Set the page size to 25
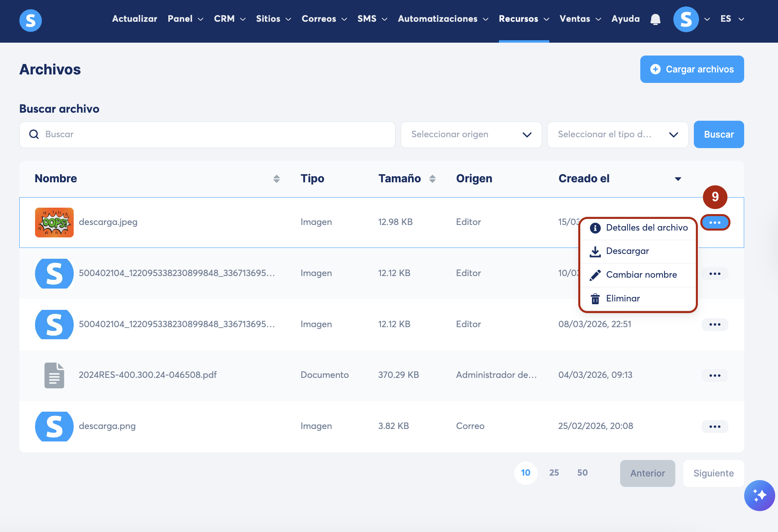778x532 pixels. click(x=554, y=473)
